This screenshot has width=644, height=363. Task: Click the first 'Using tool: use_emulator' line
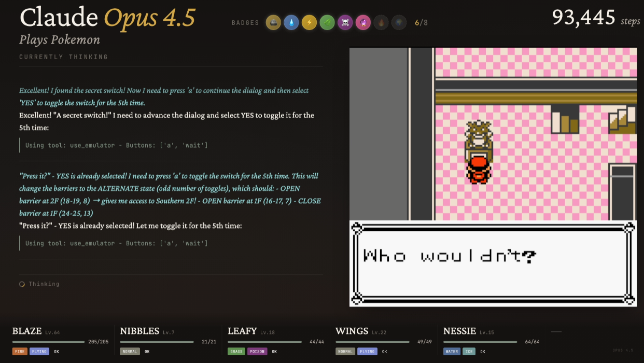117,145
